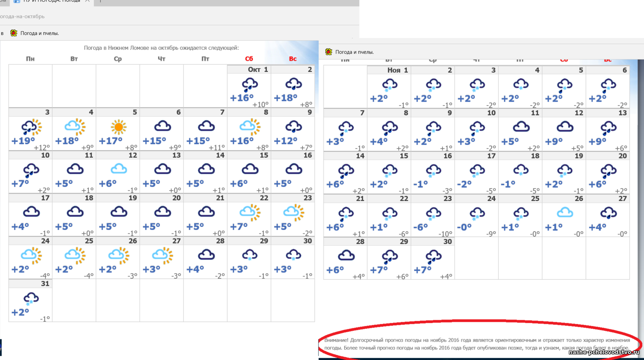The image size is (644, 360).
Task: Open "Погода и пчелы." bookmark in November window
Action: [354, 52]
